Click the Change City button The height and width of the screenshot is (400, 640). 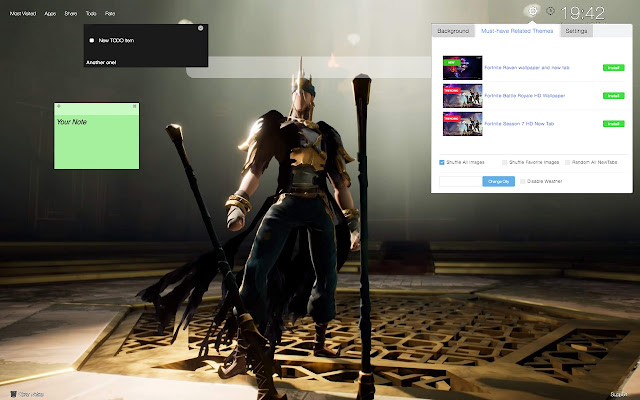tap(498, 181)
